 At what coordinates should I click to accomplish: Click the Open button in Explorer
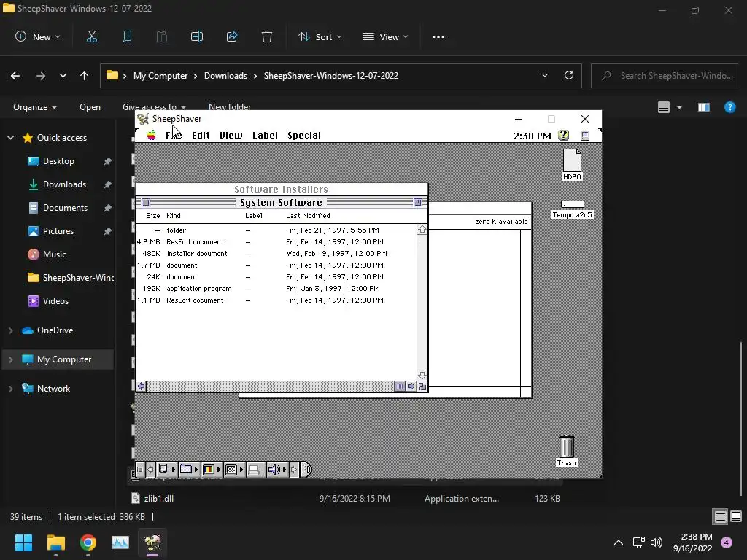[x=90, y=107]
